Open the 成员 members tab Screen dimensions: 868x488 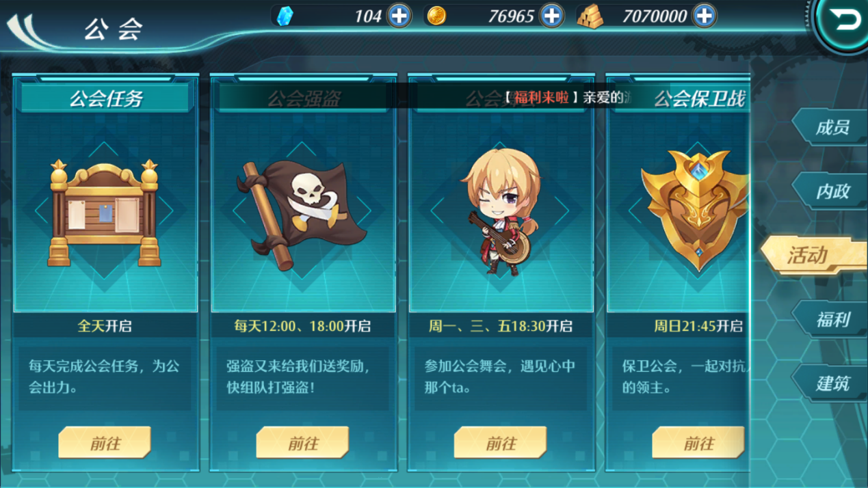(832, 128)
